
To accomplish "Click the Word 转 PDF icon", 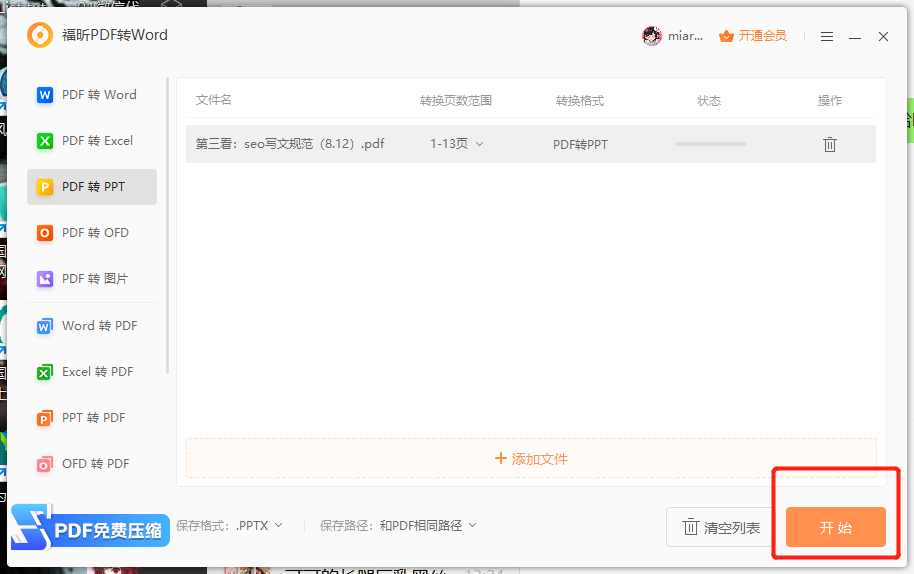I will click(45, 326).
